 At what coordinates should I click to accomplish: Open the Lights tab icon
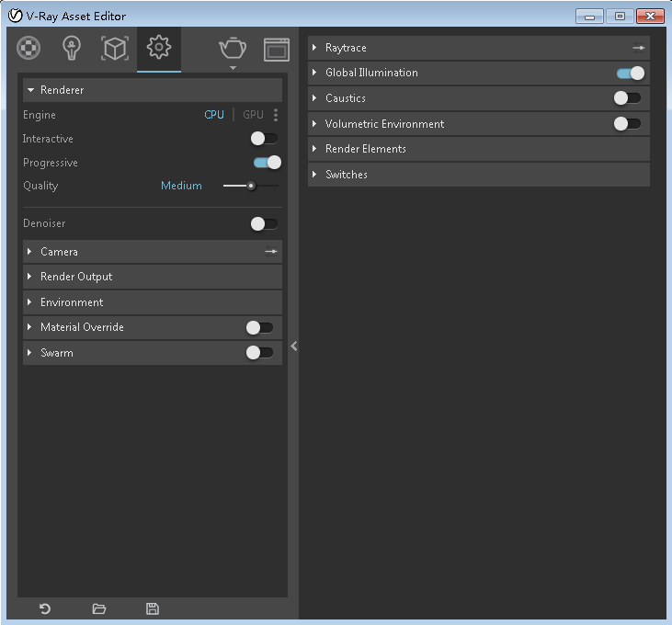click(72, 49)
